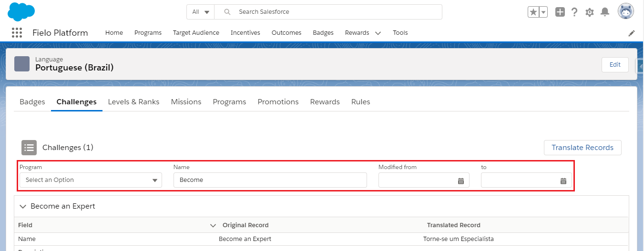This screenshot has height=251, width=644.
Task: Click the Name field row label
Action: tap(27, 239)
